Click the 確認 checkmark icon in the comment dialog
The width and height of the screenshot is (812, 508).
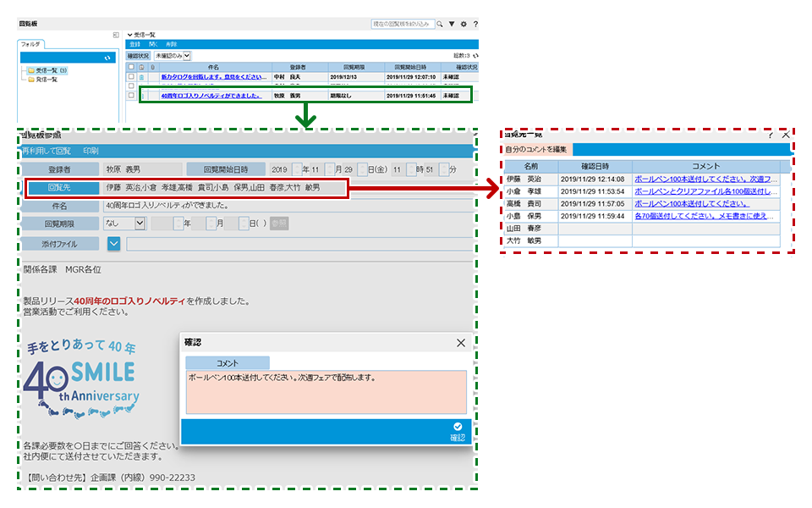pos(458,427)
